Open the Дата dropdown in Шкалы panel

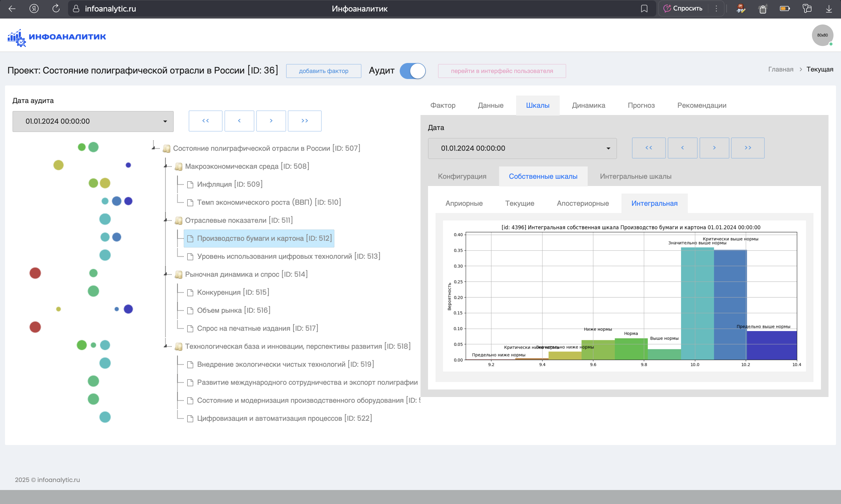click(x=522, y=148)
